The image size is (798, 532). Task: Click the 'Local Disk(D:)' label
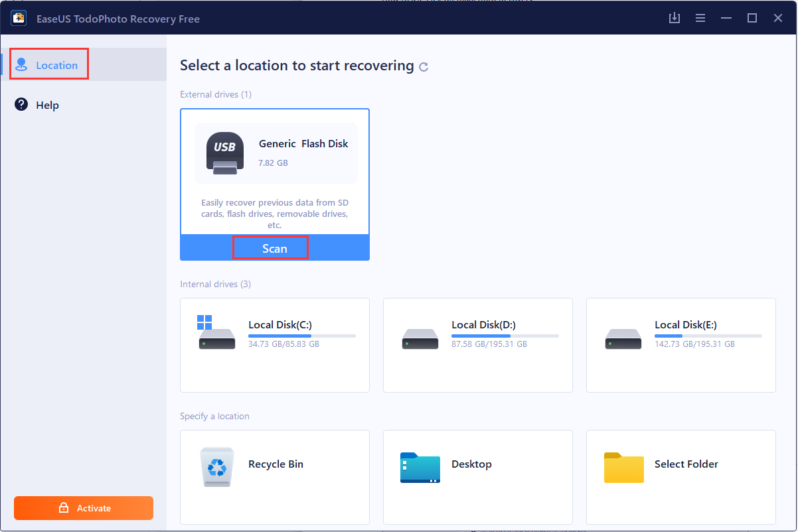coord(483,324)
